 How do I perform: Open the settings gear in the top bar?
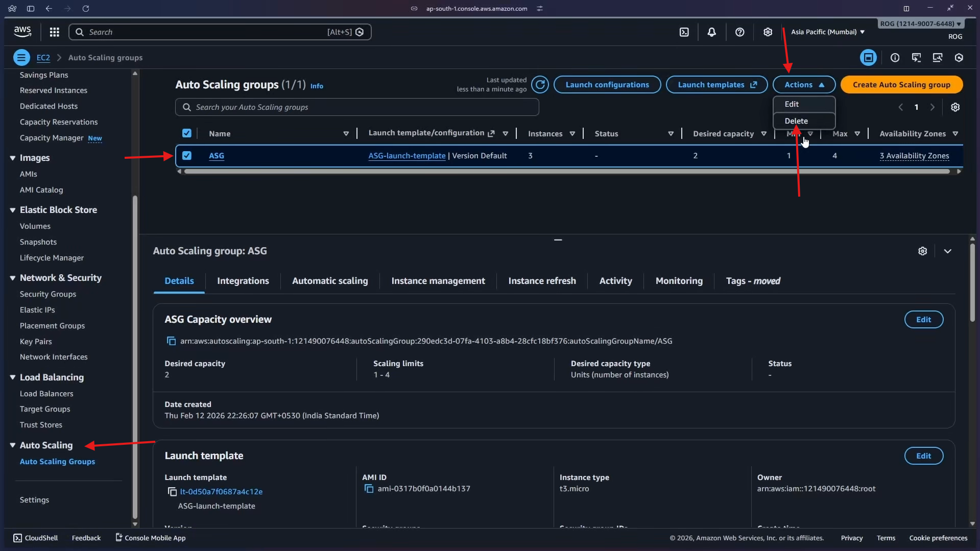[x=768, y=32]
